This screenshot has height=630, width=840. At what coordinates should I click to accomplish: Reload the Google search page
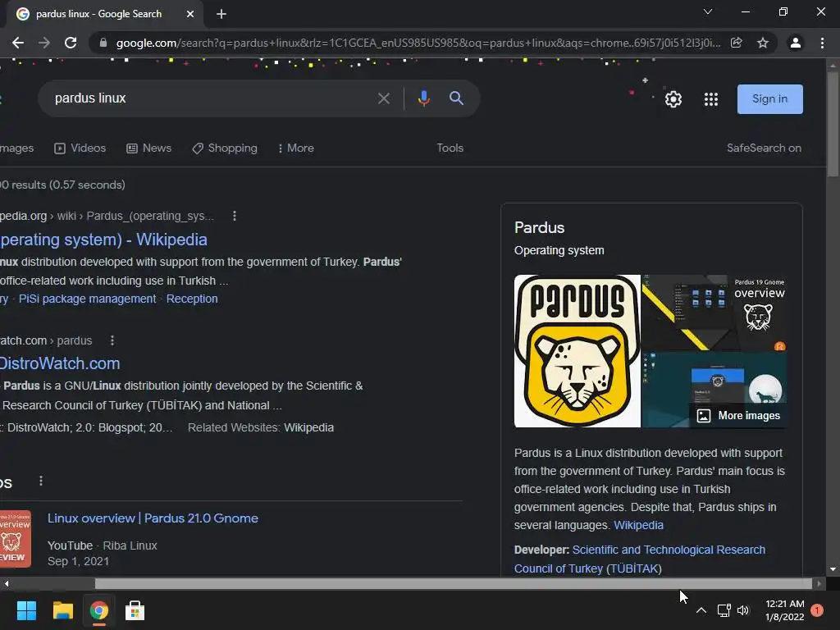[x=71, y=43]
